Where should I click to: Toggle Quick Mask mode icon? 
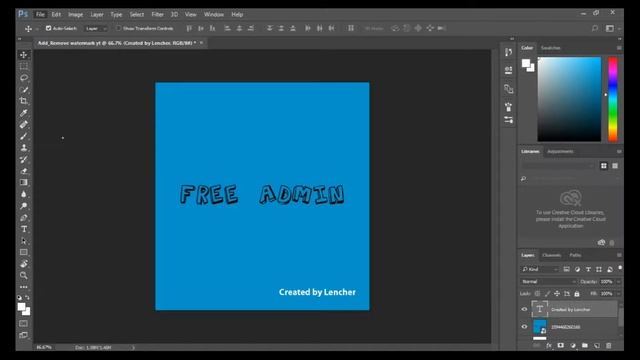click(24, 324)
